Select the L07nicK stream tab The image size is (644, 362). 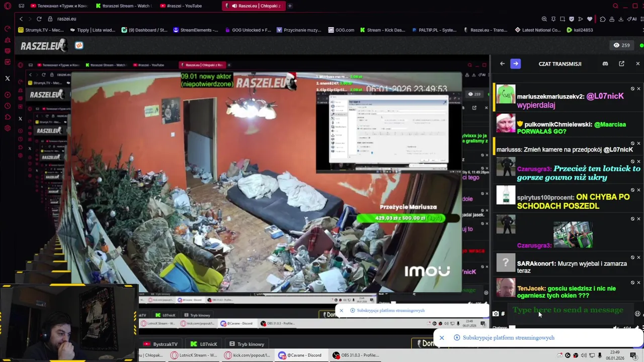pyautogui.click(x=204, y=344)
